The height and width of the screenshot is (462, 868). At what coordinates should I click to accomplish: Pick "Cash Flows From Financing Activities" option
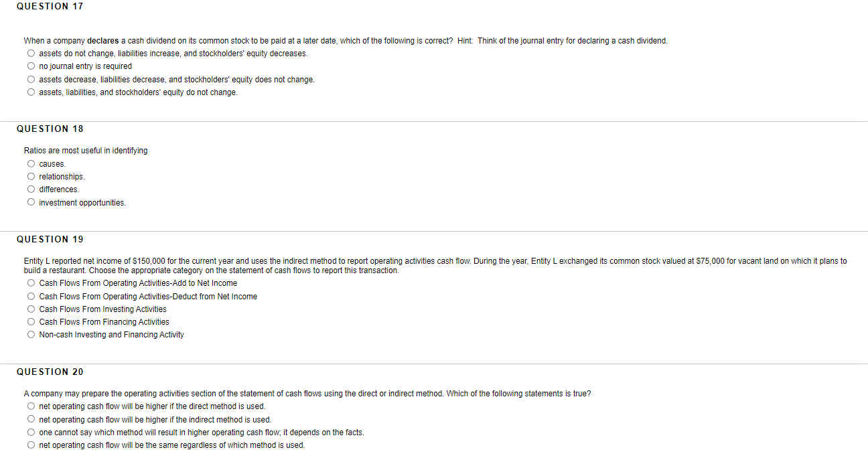point(31,321)
